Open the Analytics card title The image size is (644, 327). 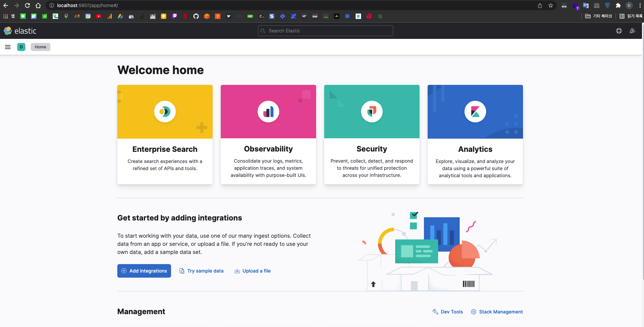(x=475, y=149)
